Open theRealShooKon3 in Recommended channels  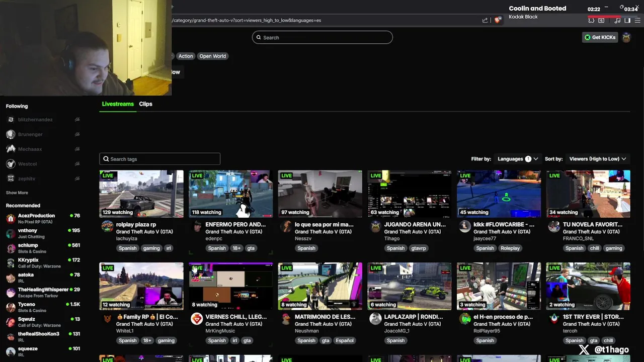point(43,337)
